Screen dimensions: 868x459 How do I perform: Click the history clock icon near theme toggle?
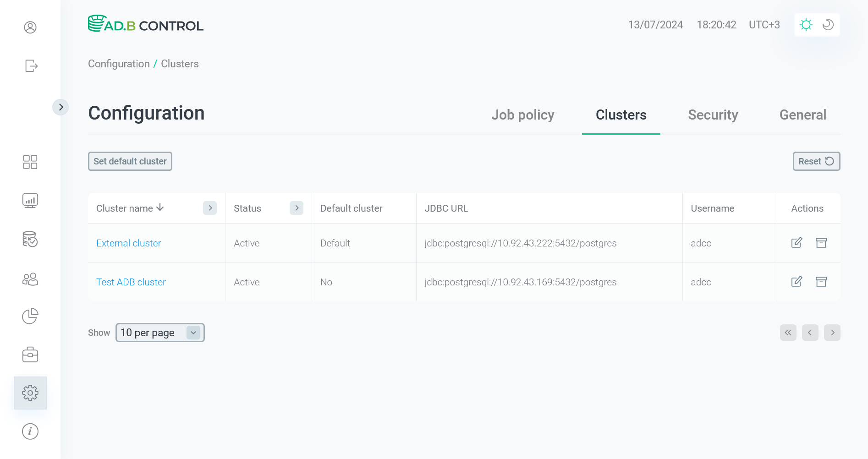coord(828,25)
